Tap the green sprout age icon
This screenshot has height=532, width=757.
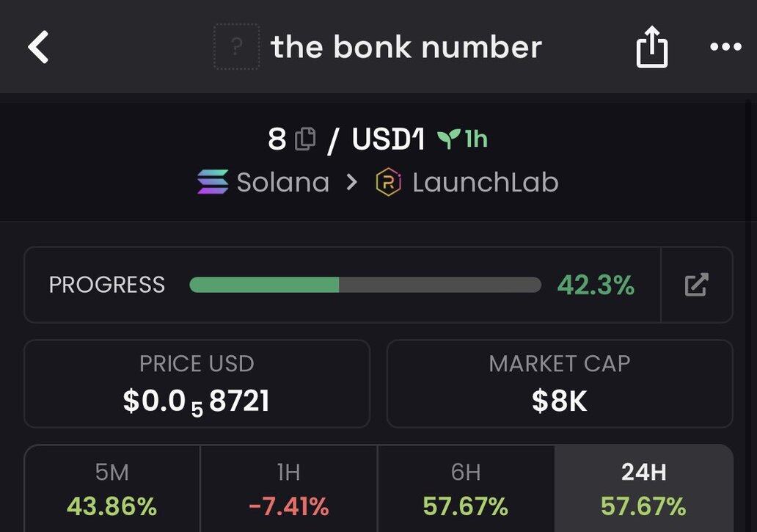448,139
